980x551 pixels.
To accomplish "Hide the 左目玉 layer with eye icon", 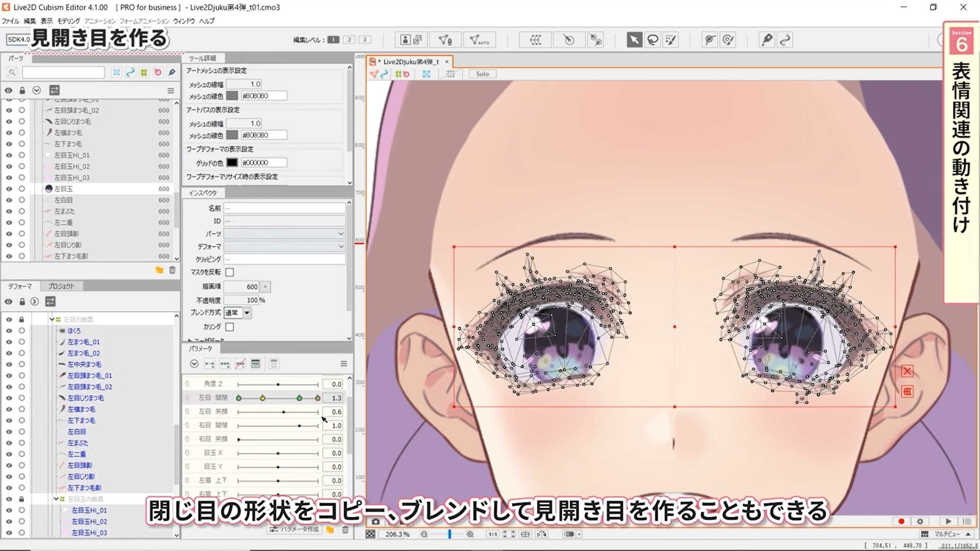I will 9,189.
